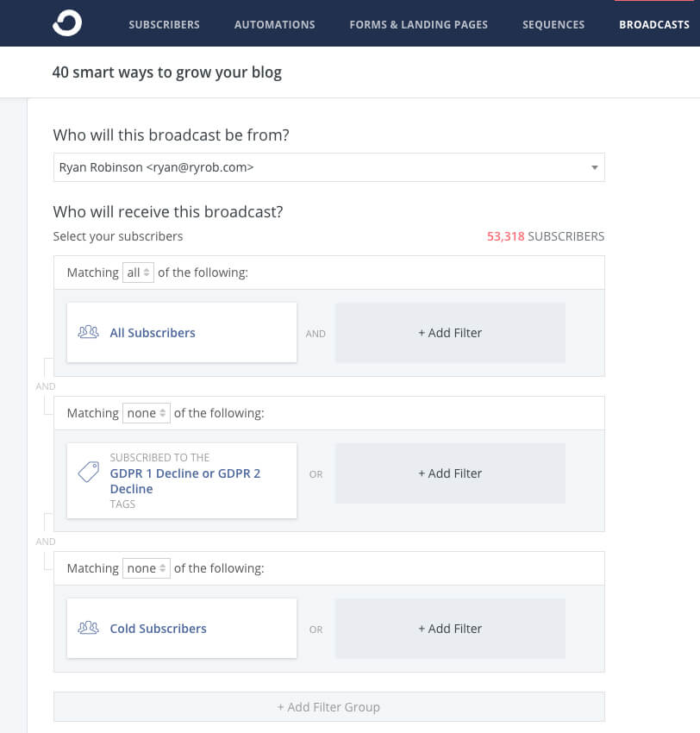Click the subscribers group icon beside All Subscribers
The image size is (700, 733).
coord(89,330)
